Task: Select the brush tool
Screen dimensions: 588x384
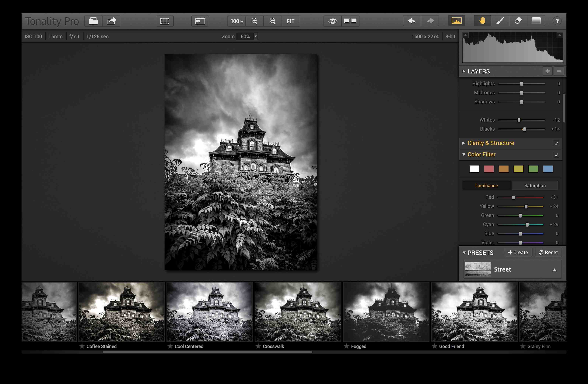Action: 500,21
